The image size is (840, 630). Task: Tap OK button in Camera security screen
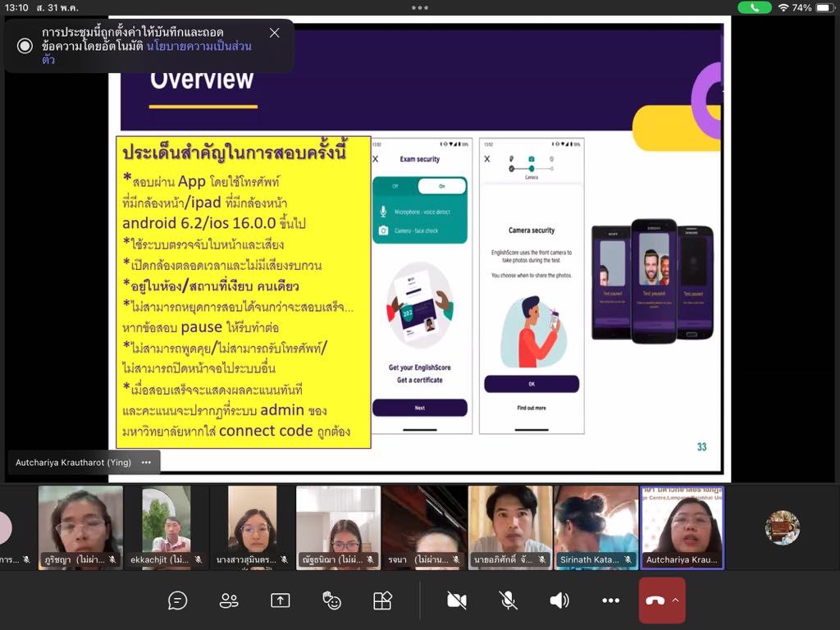coord(532,384)
